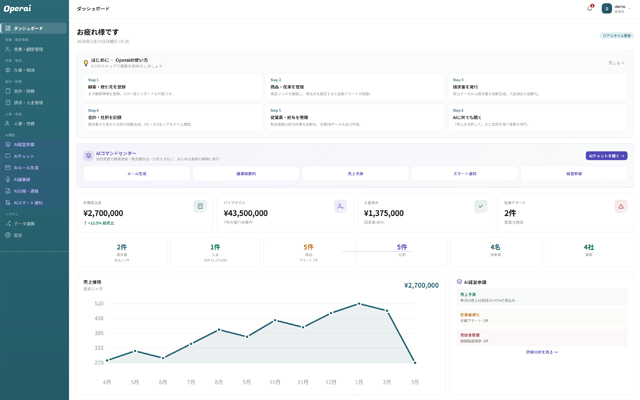Click the メール生成 quick action button

(136, 173)
